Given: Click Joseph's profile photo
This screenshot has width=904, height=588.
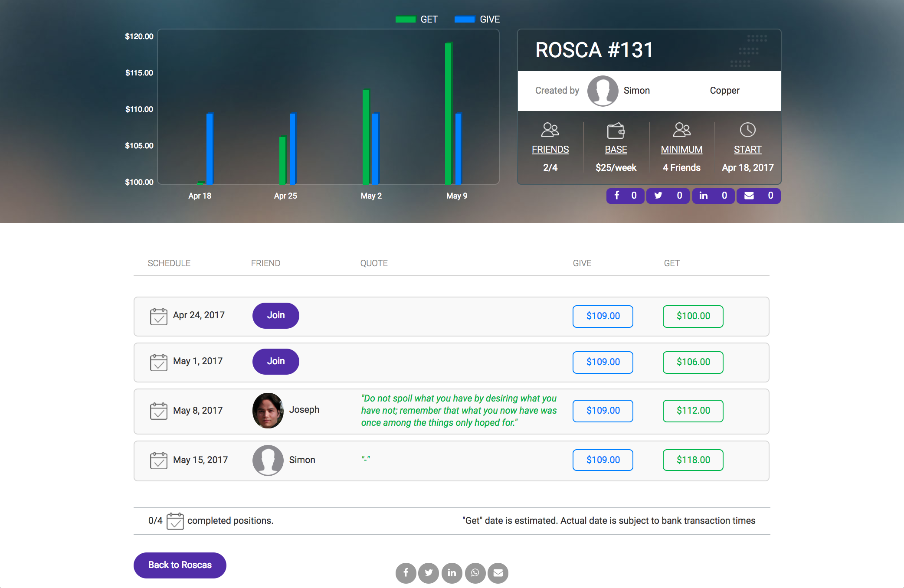Looking at the screenshot, I should tap(268, 411).
